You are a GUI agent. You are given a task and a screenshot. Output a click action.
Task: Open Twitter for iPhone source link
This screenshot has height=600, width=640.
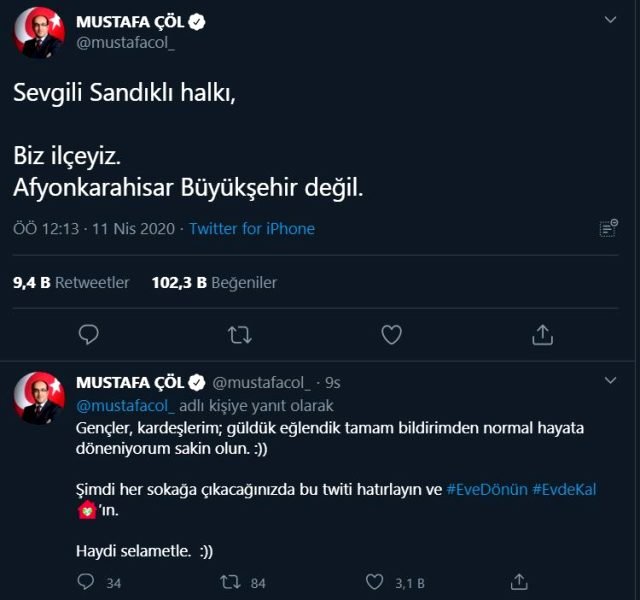[252, 229]
